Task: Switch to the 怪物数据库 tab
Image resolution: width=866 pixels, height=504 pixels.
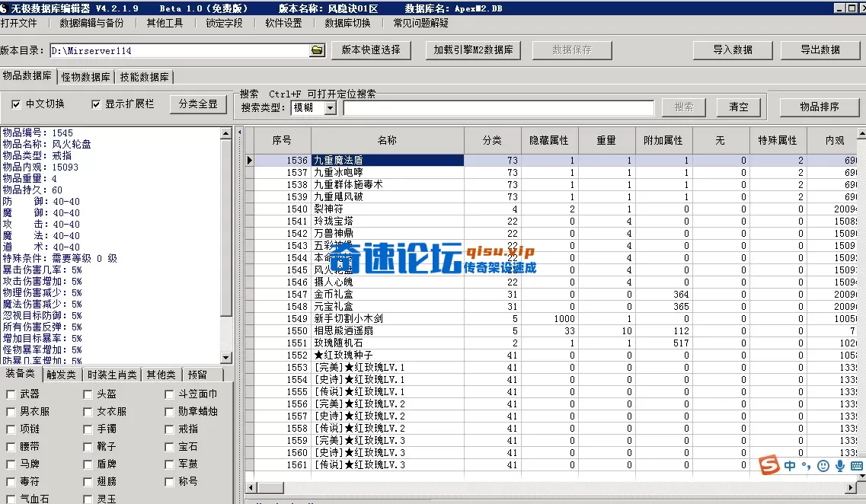Action: 85,77
